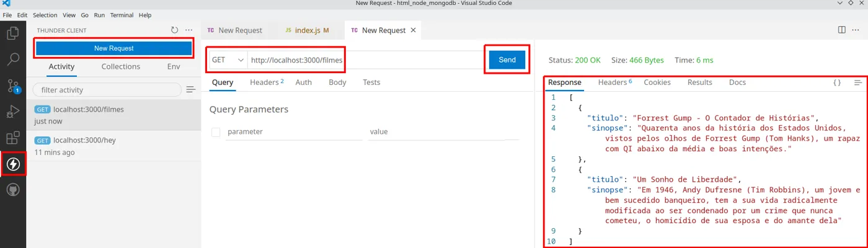Click the Time 6 ms text
The image size is (868, 248).
click(694, 60)
